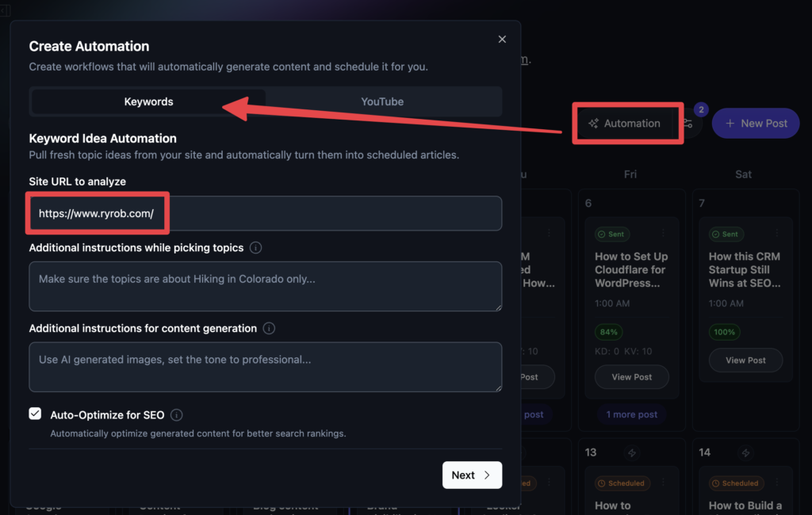812x515 pixels.
Task: Open the filter icon showing badge 2
Action: pyautogui.click(x=689, y=124)
